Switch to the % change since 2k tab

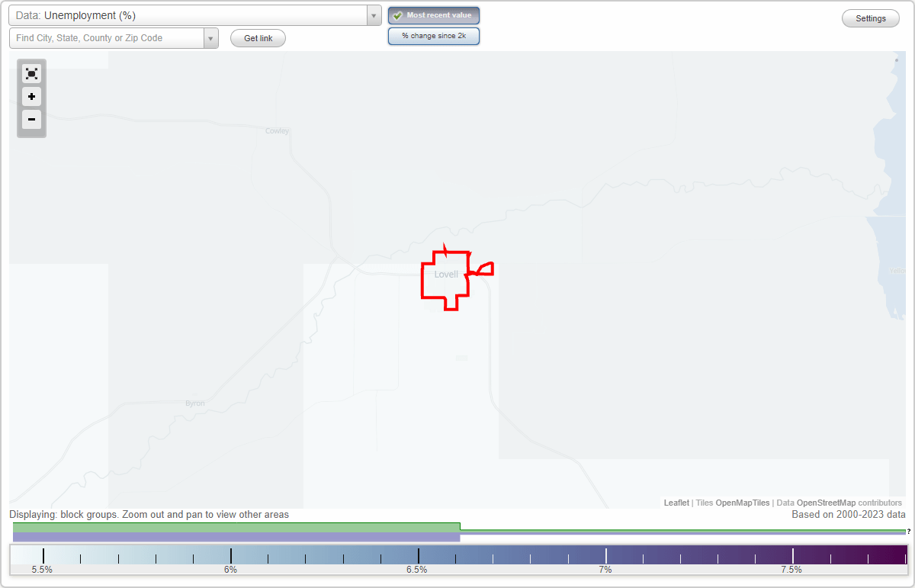(434, 35)
